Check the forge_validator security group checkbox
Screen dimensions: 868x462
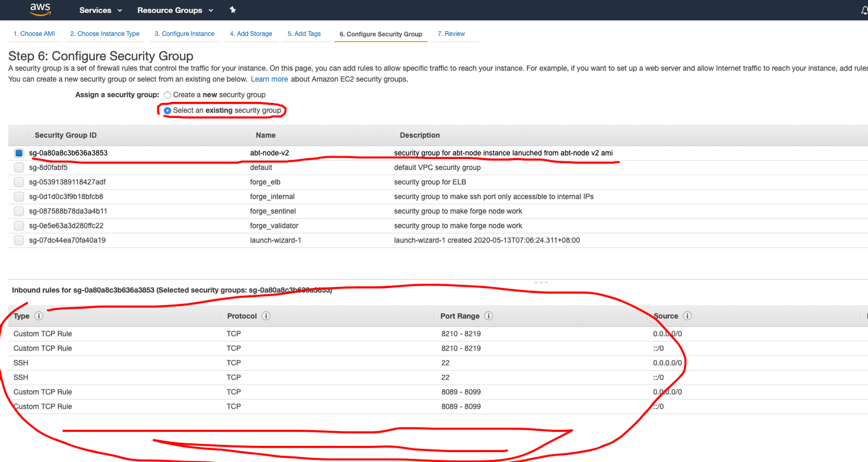pyautogui.click(x=19, y=226)
